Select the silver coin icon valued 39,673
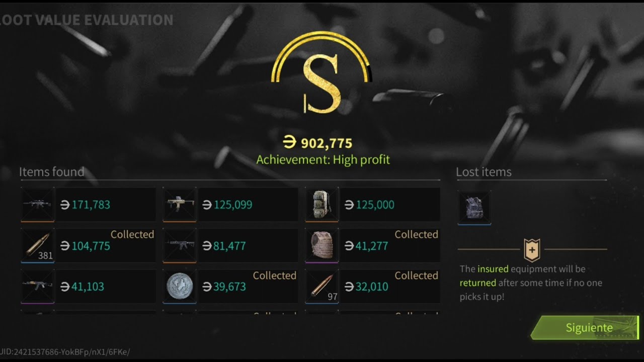 180,287
